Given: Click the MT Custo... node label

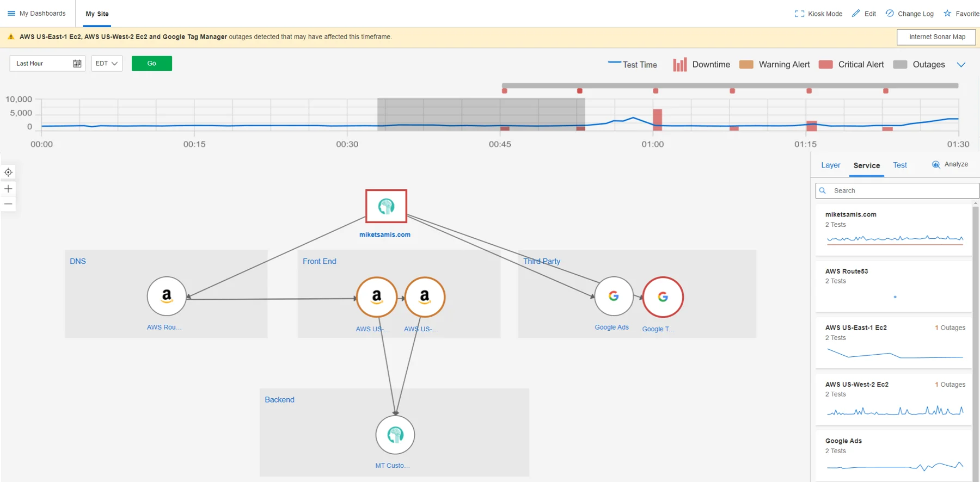Looking at the screenshot, I should click(x=393, y=466).
